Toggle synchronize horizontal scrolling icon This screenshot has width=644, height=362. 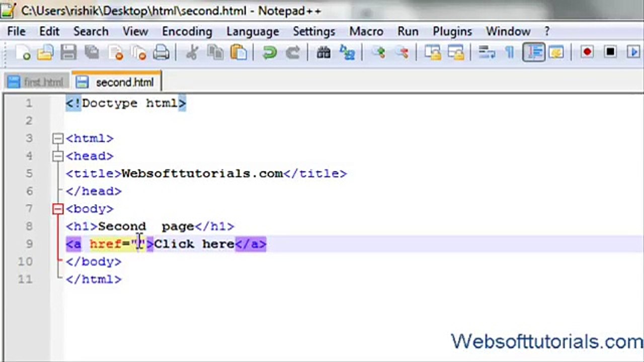(x=456, y=52)
